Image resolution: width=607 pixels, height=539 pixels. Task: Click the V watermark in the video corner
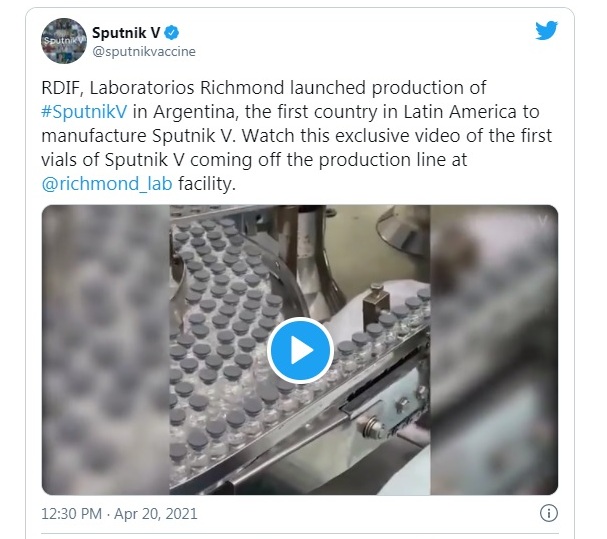[543, 221]
